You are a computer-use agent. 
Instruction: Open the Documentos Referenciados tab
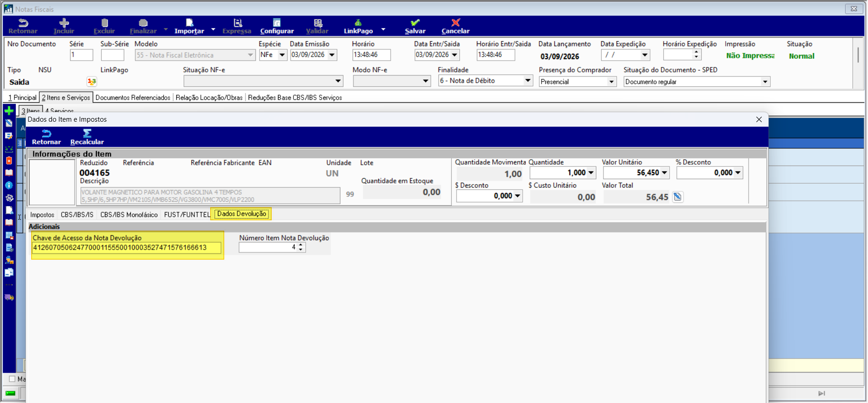[x=133, y=97]
